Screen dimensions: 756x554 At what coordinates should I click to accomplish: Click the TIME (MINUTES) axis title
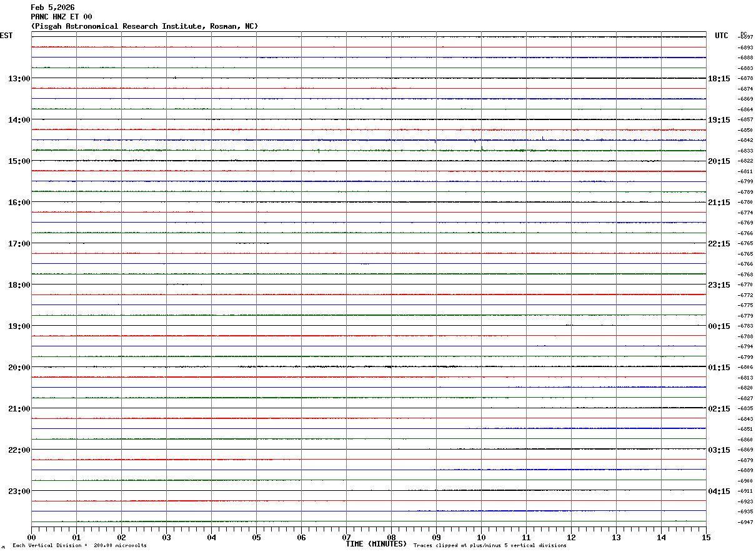click(376, 544)
